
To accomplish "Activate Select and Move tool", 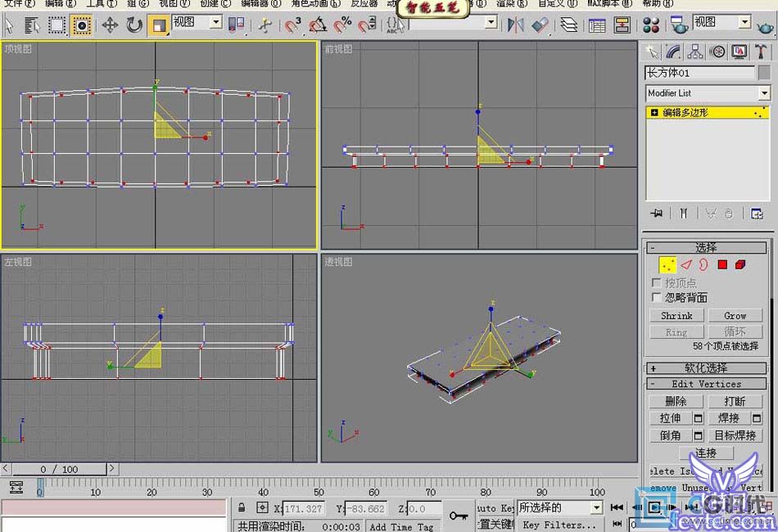I will [x=110, y=25].
